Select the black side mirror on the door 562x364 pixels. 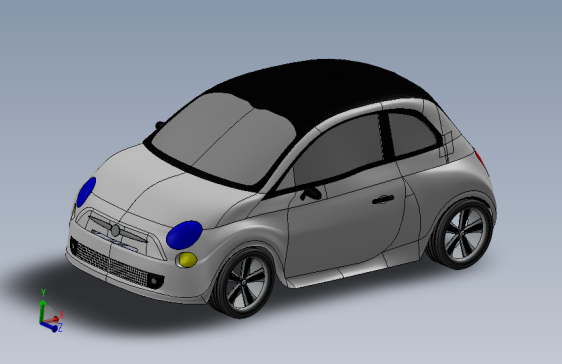(310, 193)
